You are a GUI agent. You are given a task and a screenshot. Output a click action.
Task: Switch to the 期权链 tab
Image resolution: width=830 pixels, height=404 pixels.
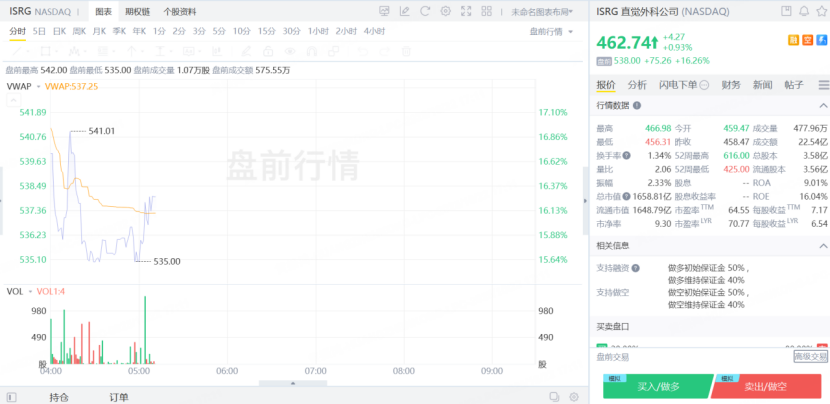click(138, 12)
